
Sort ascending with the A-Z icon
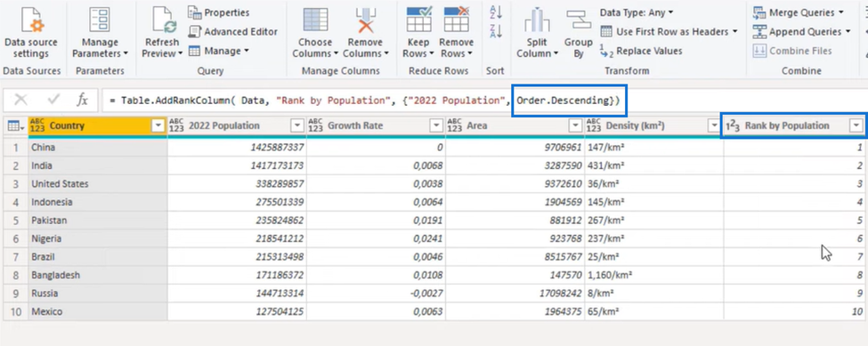tap(496, 12)
